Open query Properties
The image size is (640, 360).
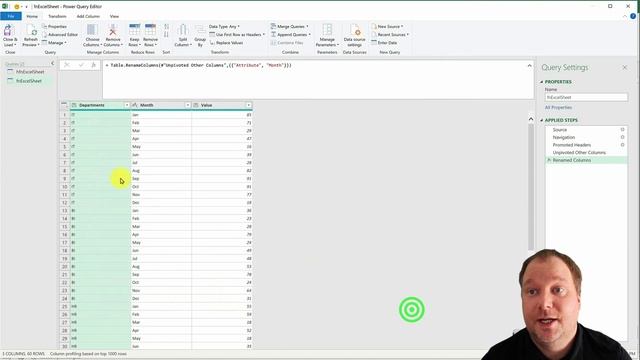pos(55,27)
